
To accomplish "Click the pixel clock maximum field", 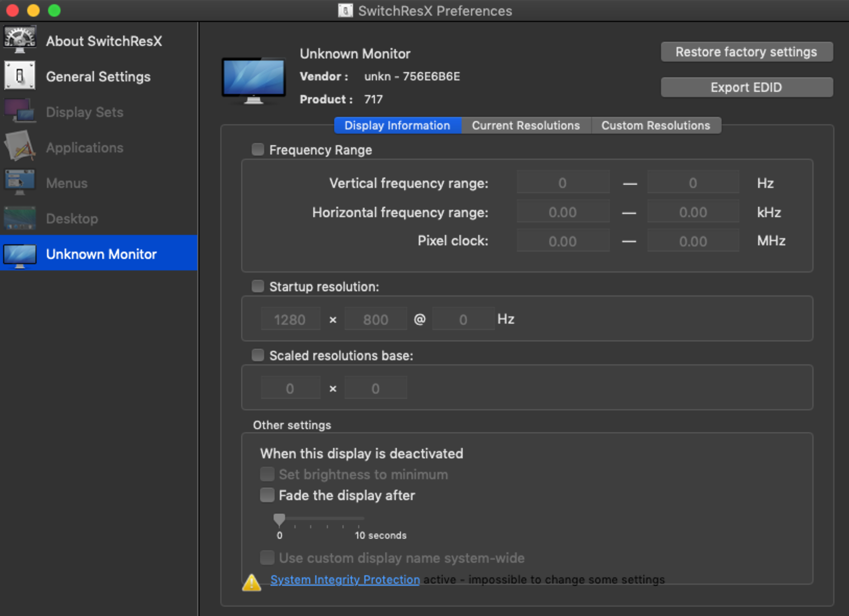I will (693, 241).
